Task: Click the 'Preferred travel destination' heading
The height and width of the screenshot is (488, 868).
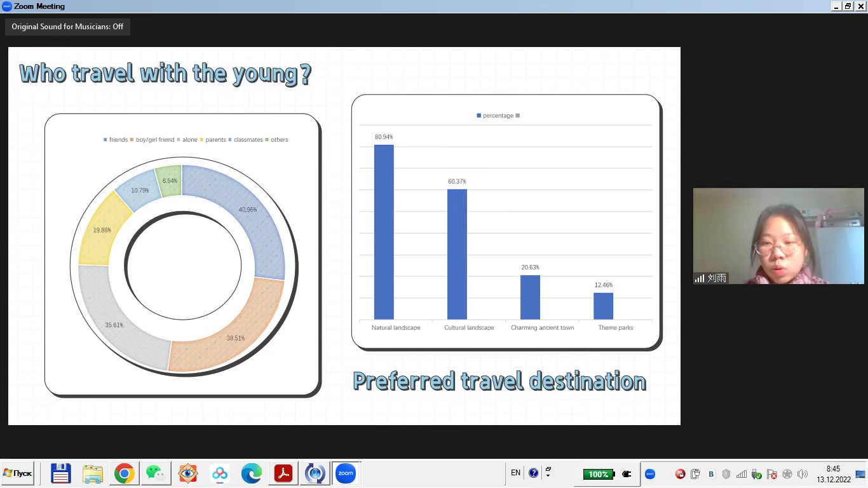Action: (499, 381)
